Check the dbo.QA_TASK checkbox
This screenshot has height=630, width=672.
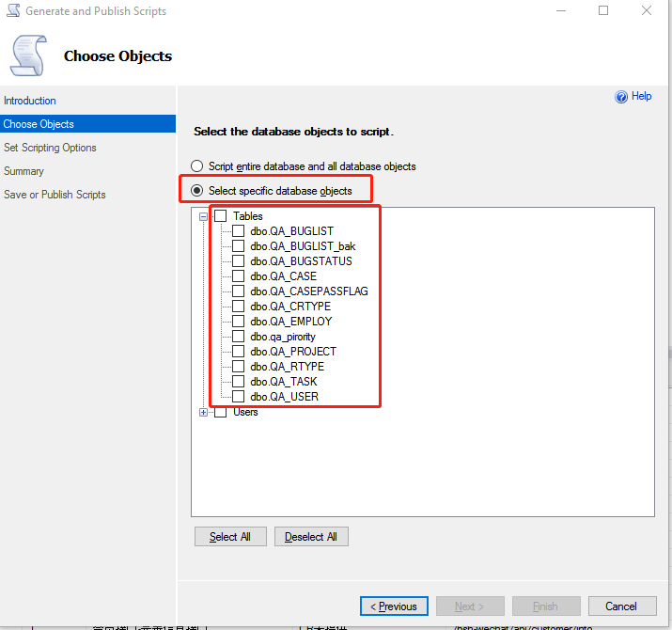coord(239,381)
